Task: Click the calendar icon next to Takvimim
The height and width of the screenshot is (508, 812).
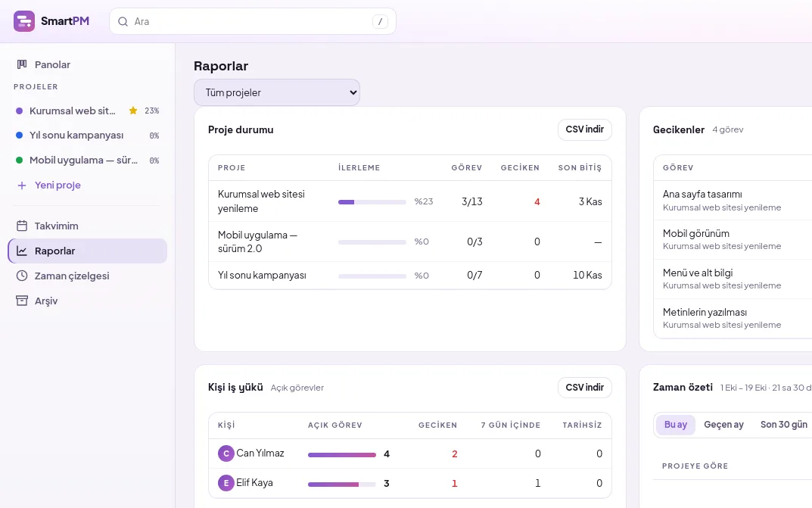Action: 22,226
